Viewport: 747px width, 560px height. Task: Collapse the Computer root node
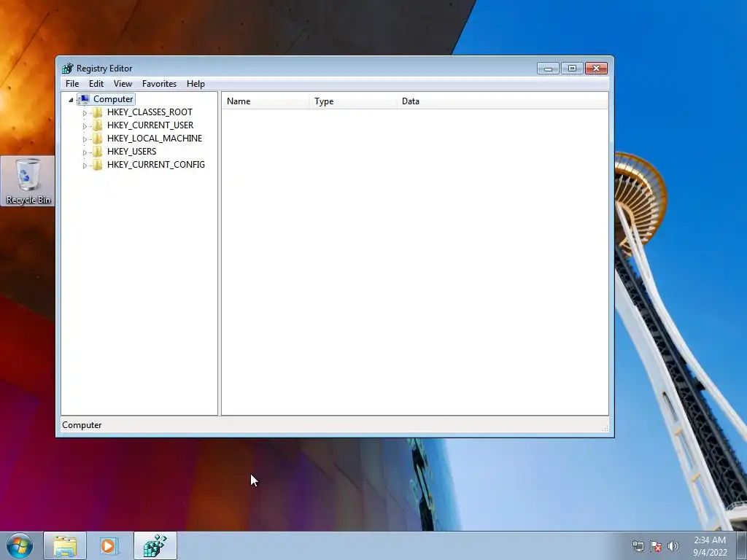(x=71, y=99)
